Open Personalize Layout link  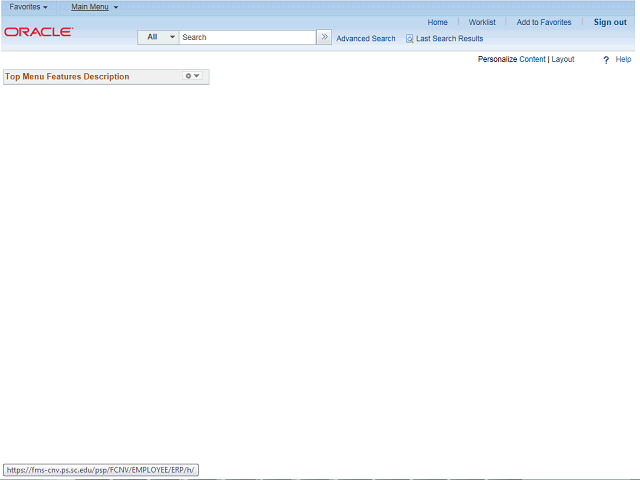(x=563, y=59)
